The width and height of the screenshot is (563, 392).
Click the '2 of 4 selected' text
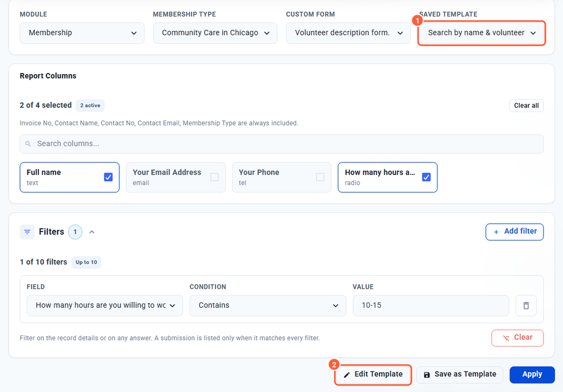click(45, 106)
